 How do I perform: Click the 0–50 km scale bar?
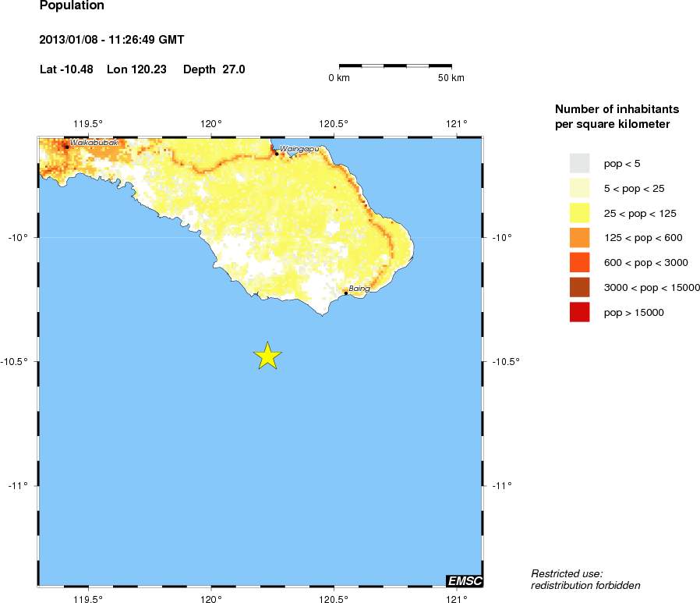(395, 66)
